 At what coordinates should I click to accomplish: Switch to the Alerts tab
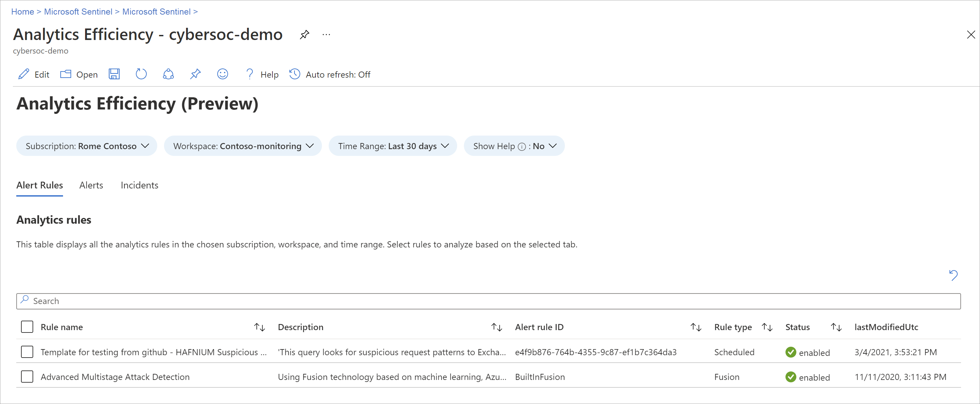pos(91,185)
